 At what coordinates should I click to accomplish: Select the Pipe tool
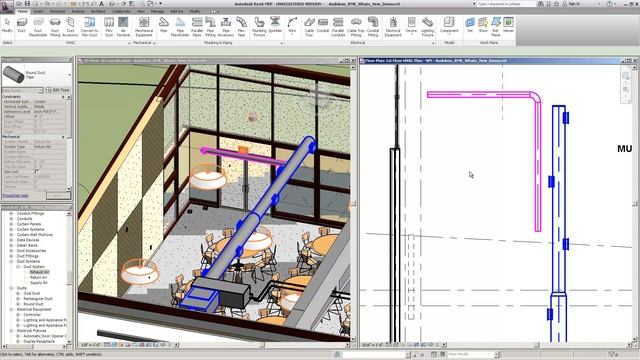(x=164, y=25)
